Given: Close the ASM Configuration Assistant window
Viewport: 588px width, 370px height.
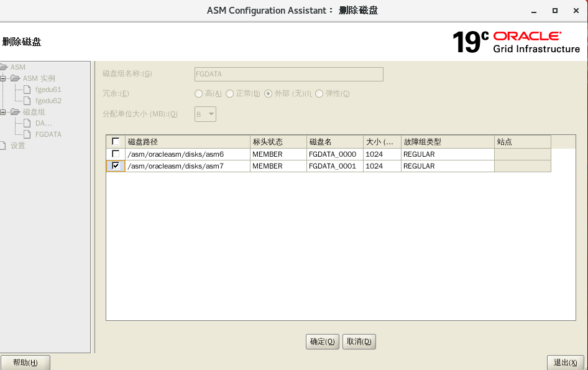Looking at the screenshot, I should pos(576,11).
